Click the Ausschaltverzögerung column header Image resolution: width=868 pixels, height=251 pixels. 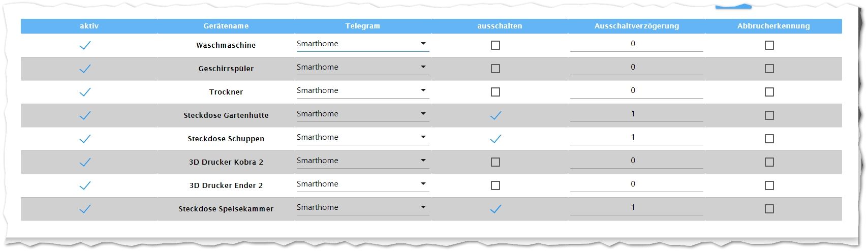(x=637, y=26)
